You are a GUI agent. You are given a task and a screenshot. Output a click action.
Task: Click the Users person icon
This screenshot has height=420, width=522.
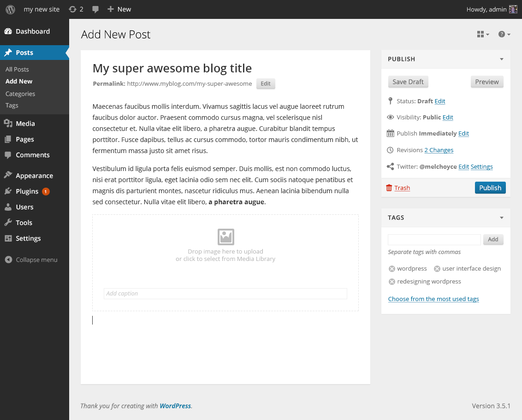(8, 207)
